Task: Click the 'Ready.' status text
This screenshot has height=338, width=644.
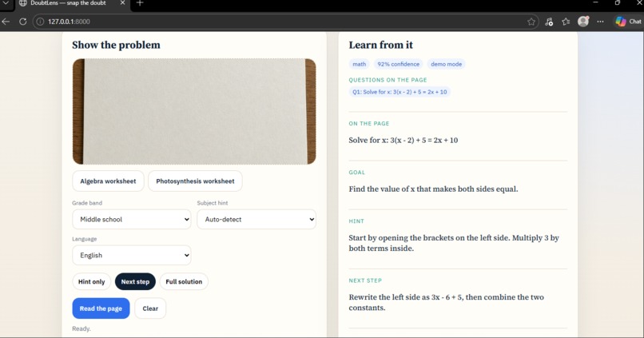Action: click(x=81, y=328)
